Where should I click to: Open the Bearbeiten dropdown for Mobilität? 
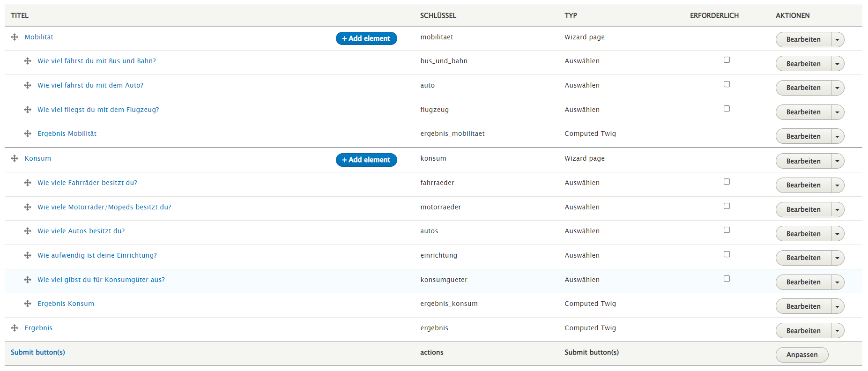tap(838, 39)
